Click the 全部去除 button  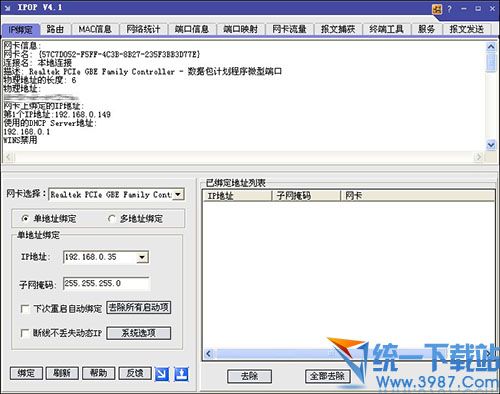327,376
